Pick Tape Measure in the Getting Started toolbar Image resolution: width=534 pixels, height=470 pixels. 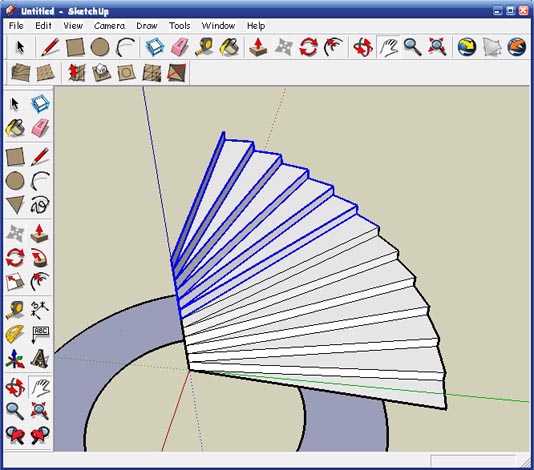coord(204,47)
